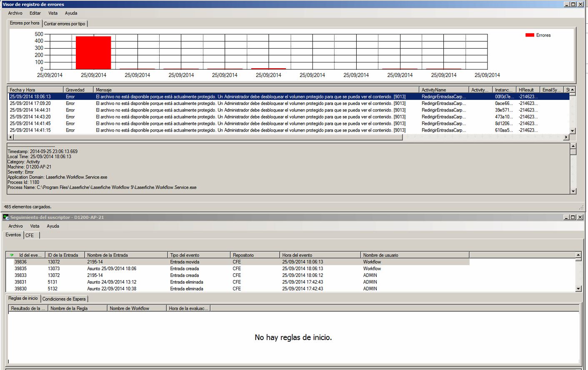Open Archivo menu in Seguimiento del suscriptor window
This screenshot has height=370, width=588.
15,226
